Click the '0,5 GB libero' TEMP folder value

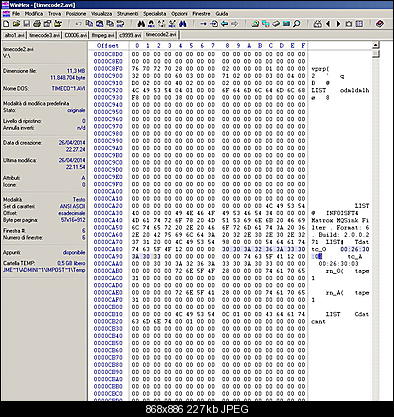[x=71, y=263]
